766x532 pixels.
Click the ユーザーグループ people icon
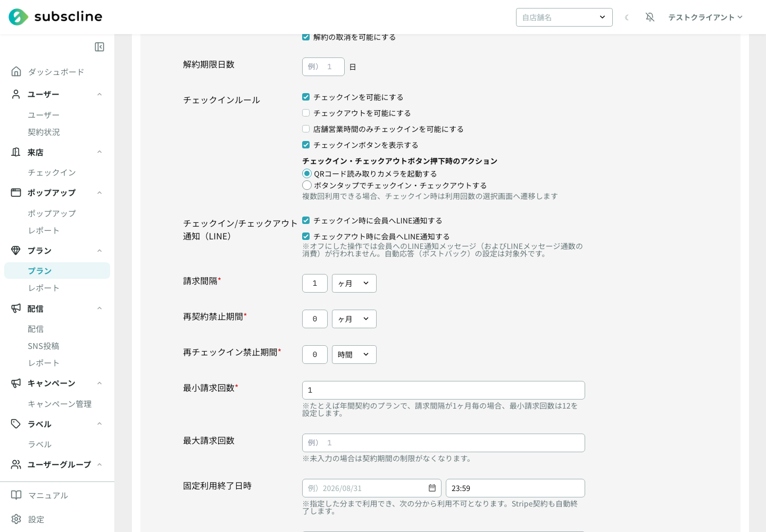16,464
